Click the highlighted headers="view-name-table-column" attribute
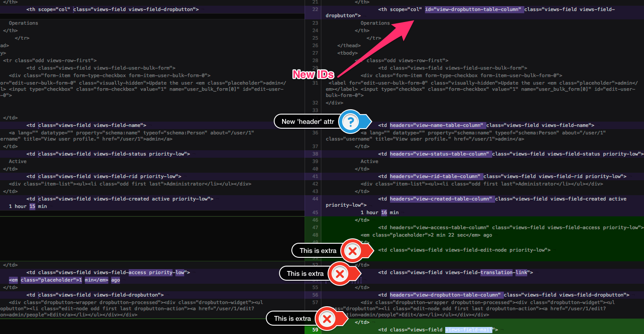The width and height of the screenshot is (644, 334). click(x=437, y=125)
